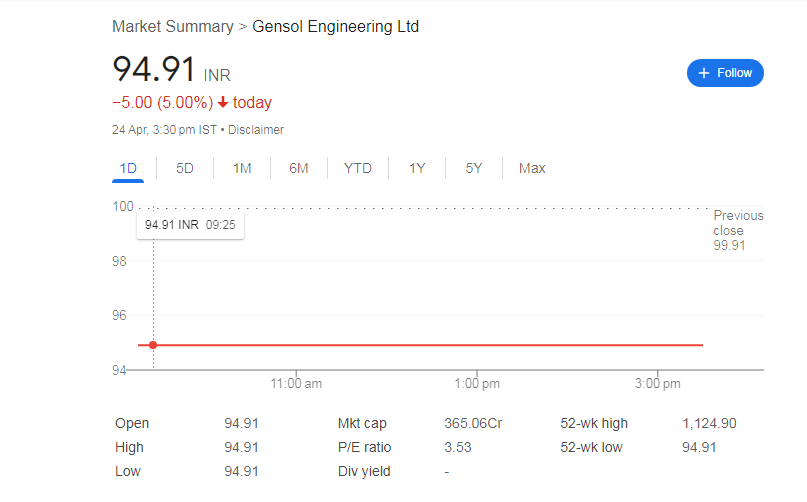This screenshot has width=807, height=502.
Task: Click the 96 y-axis label
Action: [x=119, y=315]
